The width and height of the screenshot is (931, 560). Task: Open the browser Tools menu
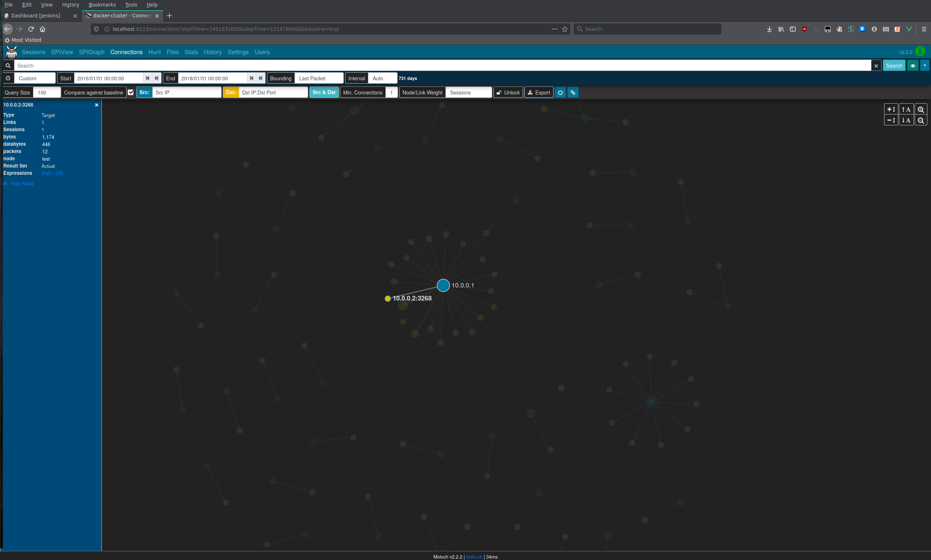tap(131, 4)
